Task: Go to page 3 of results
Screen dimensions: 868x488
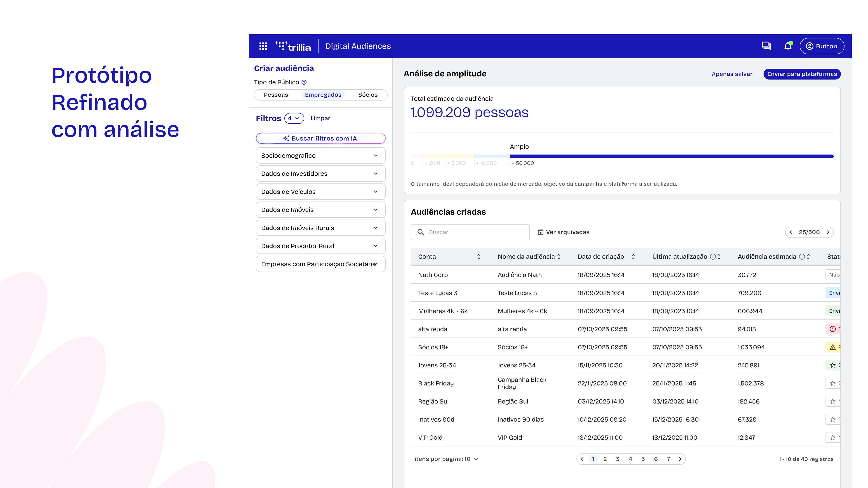Action: point(618,459)
